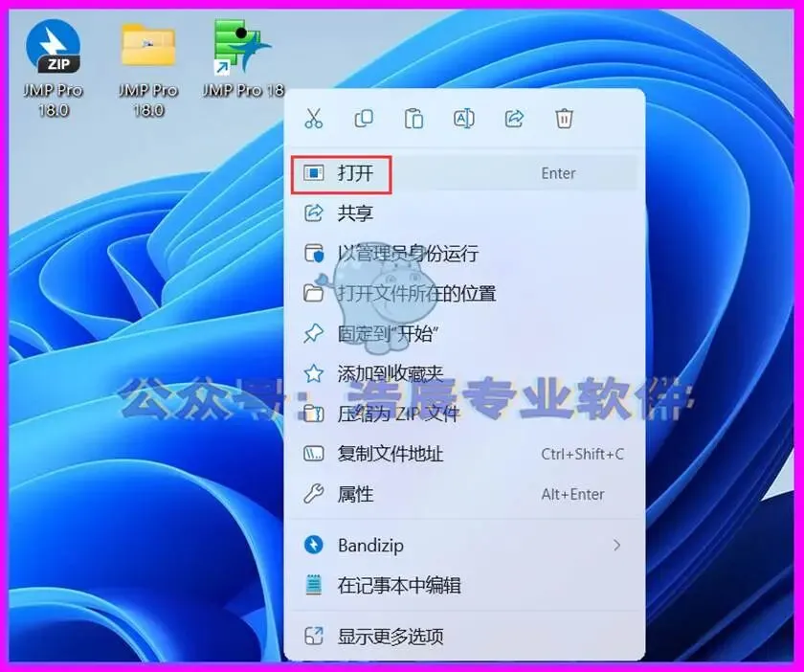
Task: Choose 固定到"开始" option
Action: click(463, 333)
